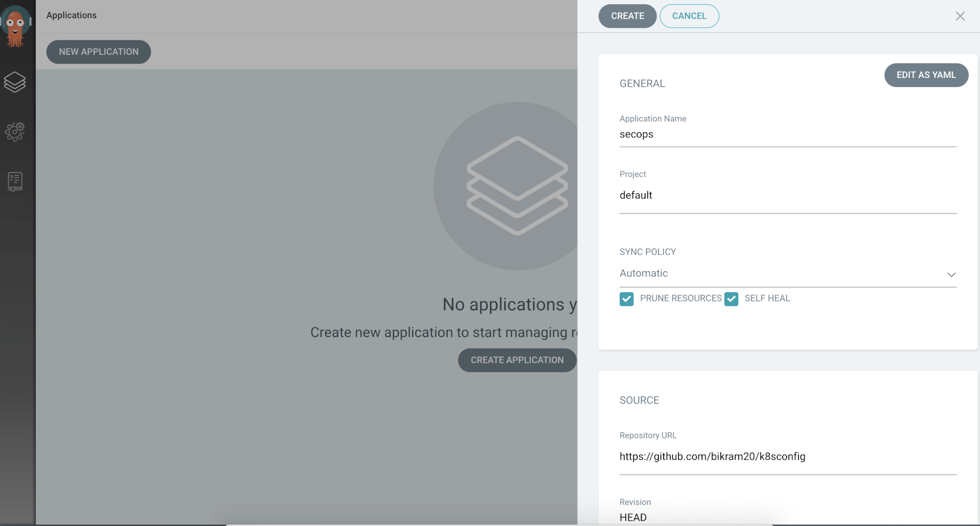This screenshot has height=526, width=980.
Task: Uncheck the SELF HEAL checkbox
Action: coord(731,299)
